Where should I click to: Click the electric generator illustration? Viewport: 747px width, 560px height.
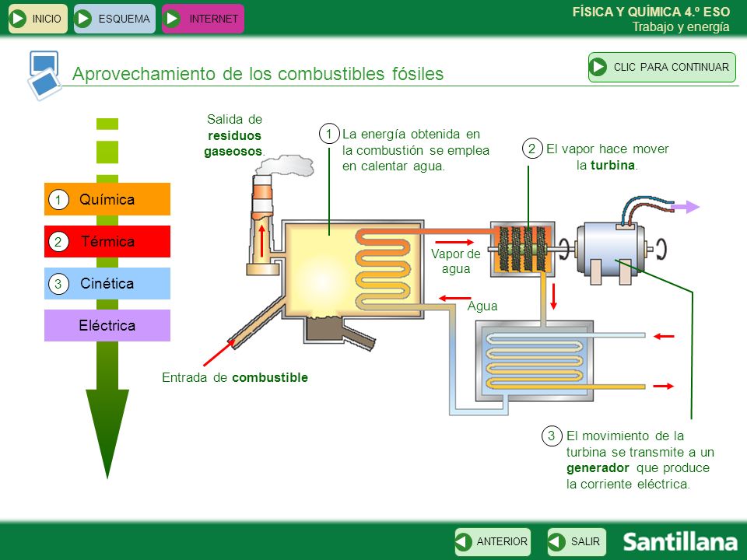pyautogui.click(x=612, y=254)
